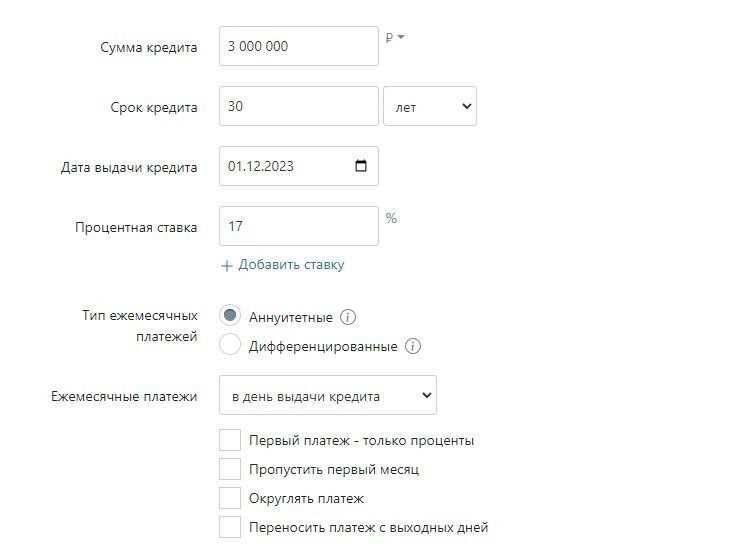Focus the Срок кредита input with 30

click(299, 106)
